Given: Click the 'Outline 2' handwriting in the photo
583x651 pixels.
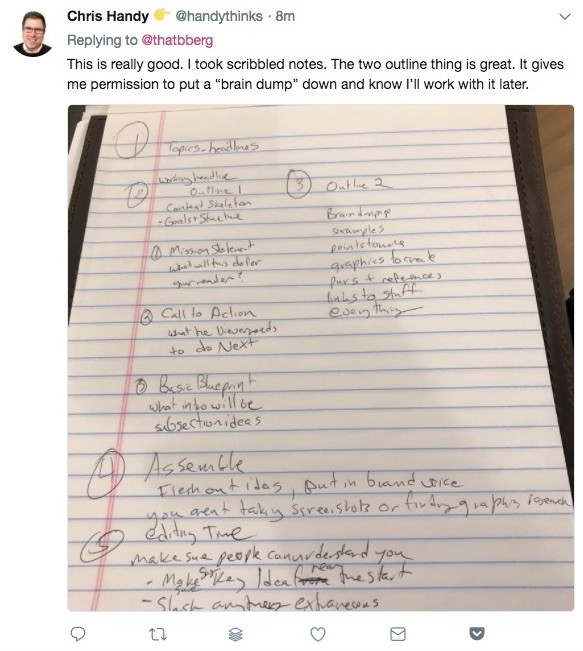Looking at the screenshot, I should click(x=358, y=184).
